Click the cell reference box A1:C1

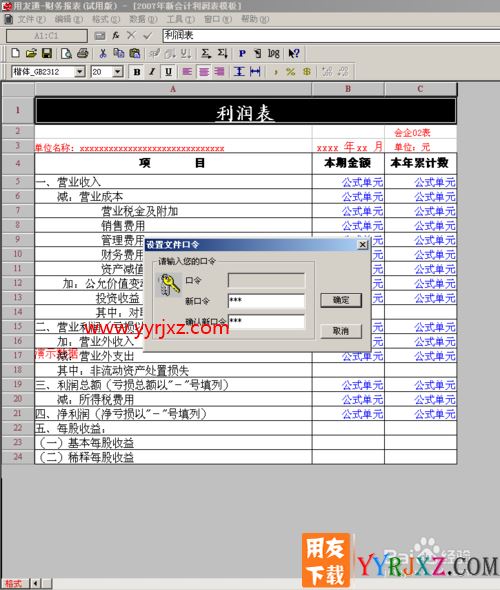click(x=47, y=36)
